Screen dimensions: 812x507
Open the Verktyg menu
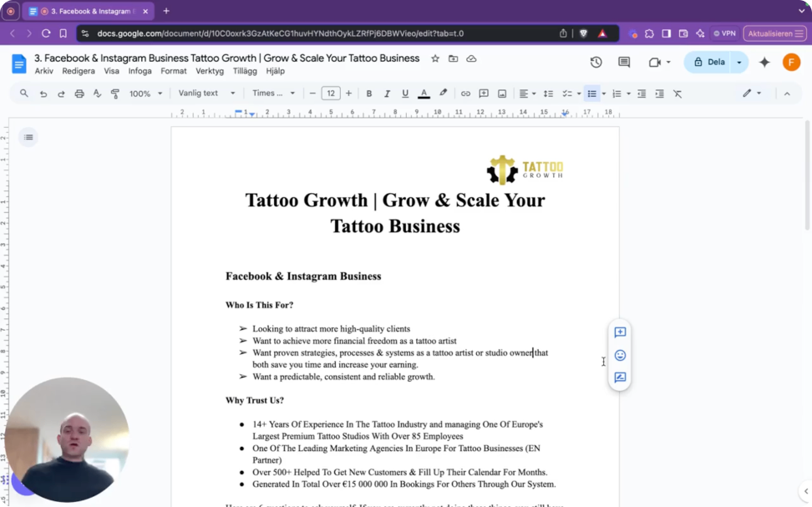tap(210, 71)
